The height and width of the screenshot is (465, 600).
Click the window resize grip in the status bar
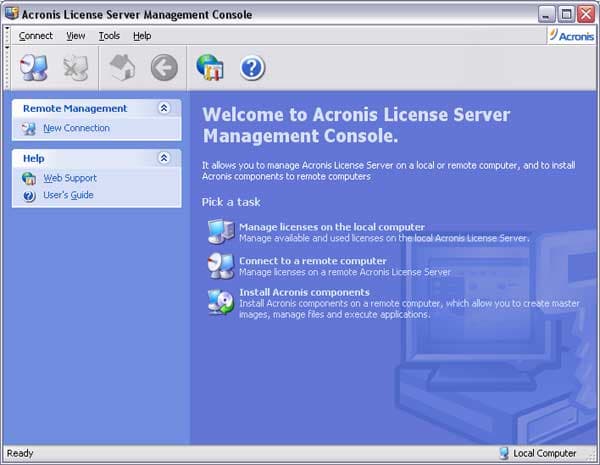pos(590,456)
